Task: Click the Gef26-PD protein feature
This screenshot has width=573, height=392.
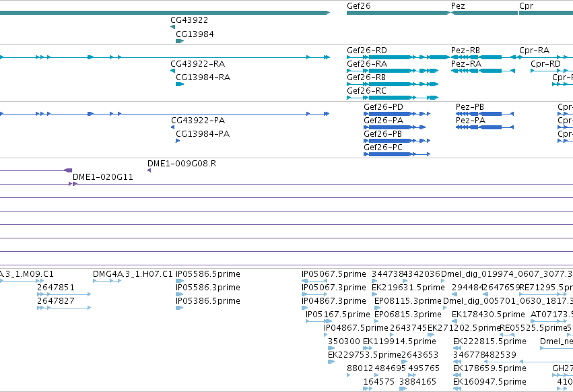Action: click(397, 114)
